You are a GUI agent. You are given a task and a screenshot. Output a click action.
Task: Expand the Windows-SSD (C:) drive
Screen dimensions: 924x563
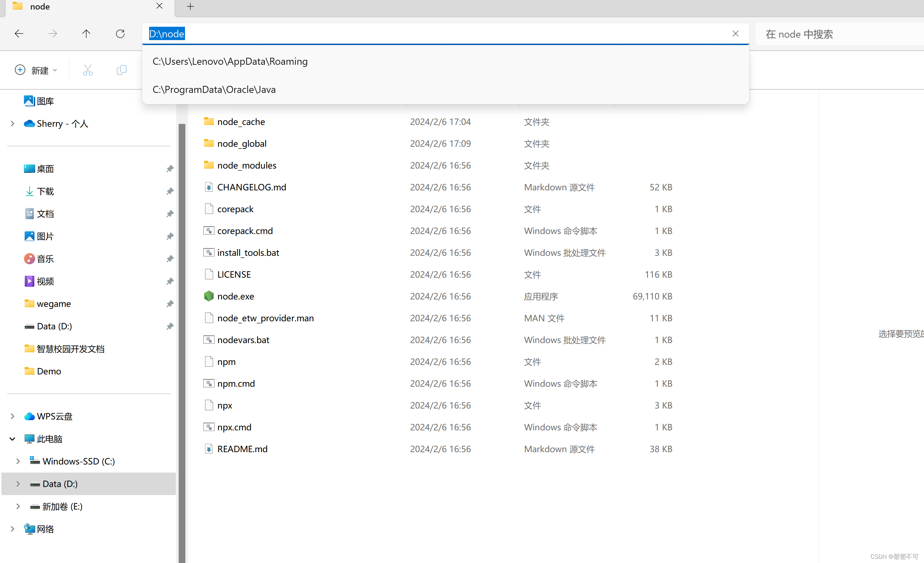click(x=18, y=461)
